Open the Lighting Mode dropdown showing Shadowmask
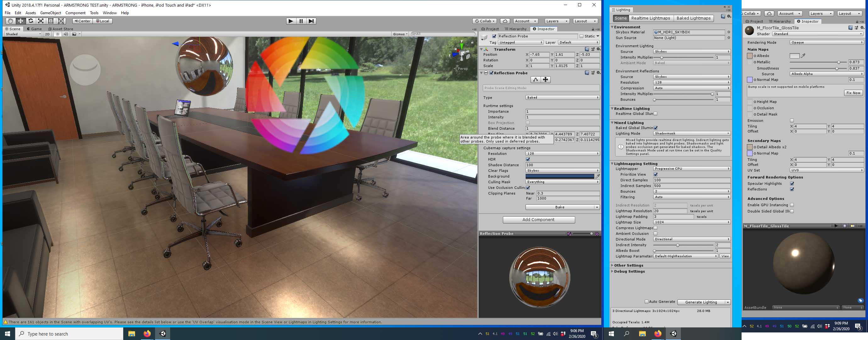 tap(692, 133)
